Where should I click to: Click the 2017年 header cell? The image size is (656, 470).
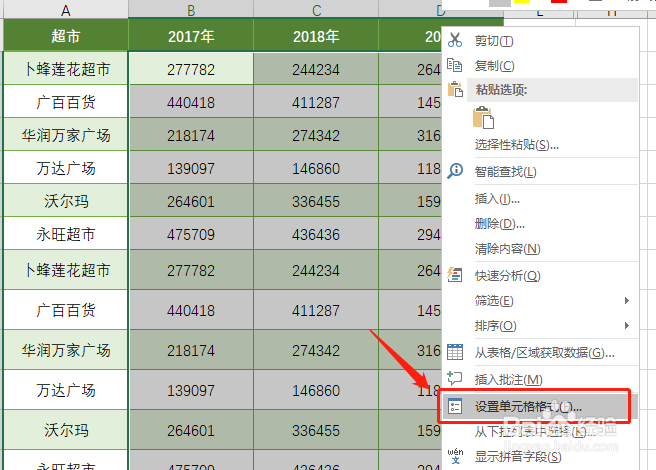tap(191, 36)
